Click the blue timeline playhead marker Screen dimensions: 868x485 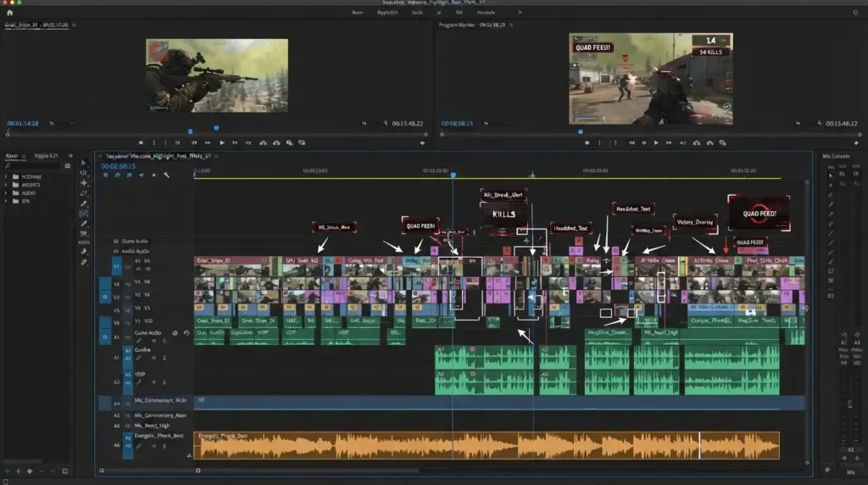point(453,175)
